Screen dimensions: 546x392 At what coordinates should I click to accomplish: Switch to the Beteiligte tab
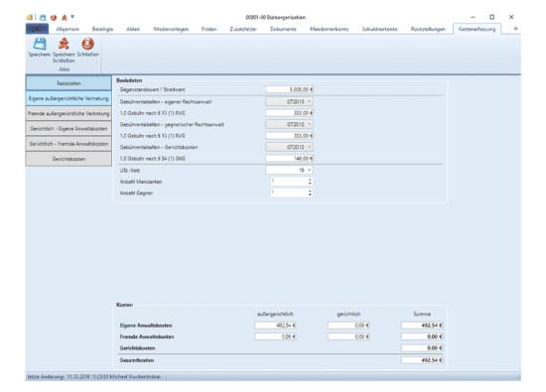(x=102, y=29)
